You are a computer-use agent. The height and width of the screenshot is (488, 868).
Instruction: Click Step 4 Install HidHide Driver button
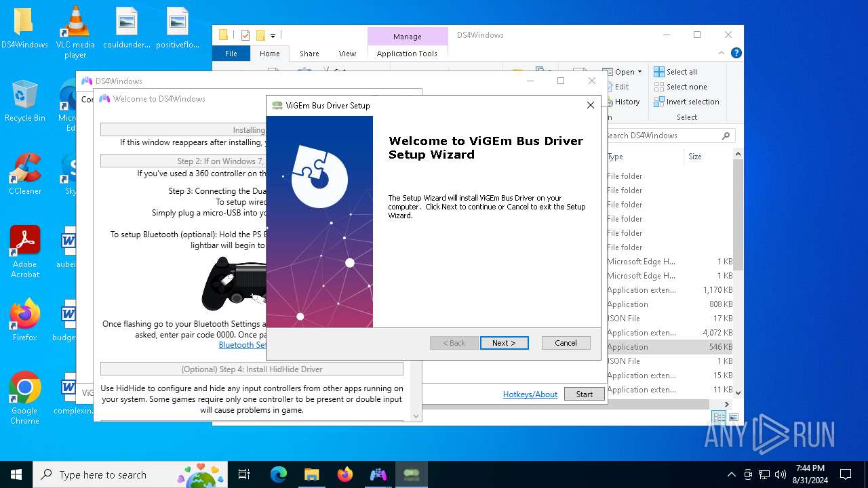pos(252,369)
